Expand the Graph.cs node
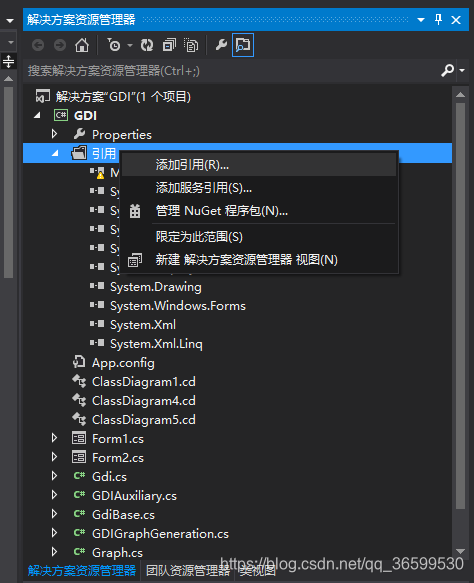474x583 pixels. (x=54, y=552)
